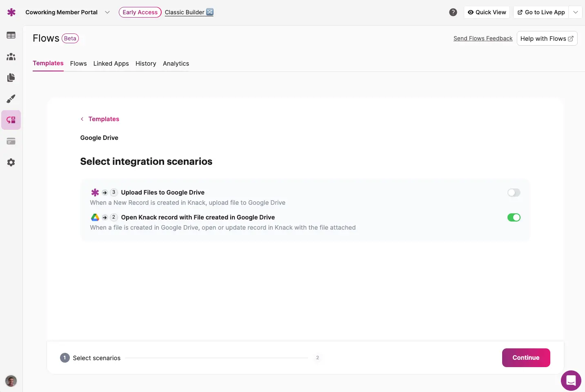Open the chat support bubble
This screenshot has height=392, width=585.
pos(571,381)
